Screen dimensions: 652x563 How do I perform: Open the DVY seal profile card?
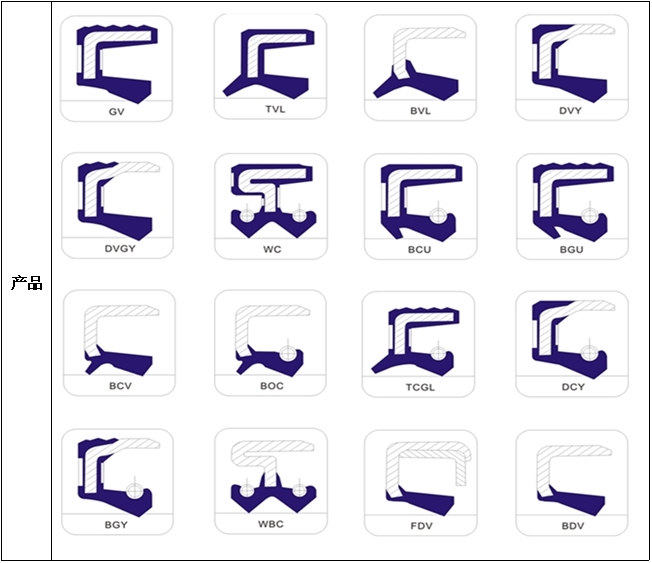[x=572, y=68]
